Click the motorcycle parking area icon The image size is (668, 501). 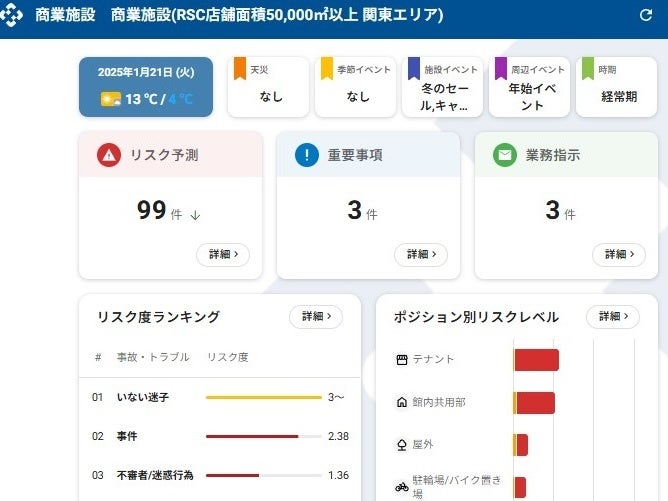tap(402, 487)
